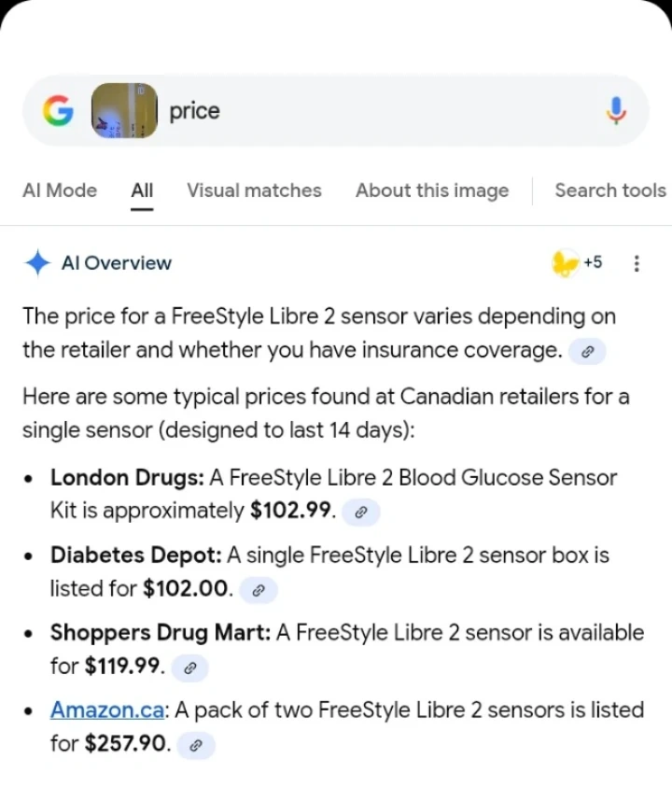Click the London Drugs bold retailer name
This screenshot has height=787, width=672.
point(126,478)
